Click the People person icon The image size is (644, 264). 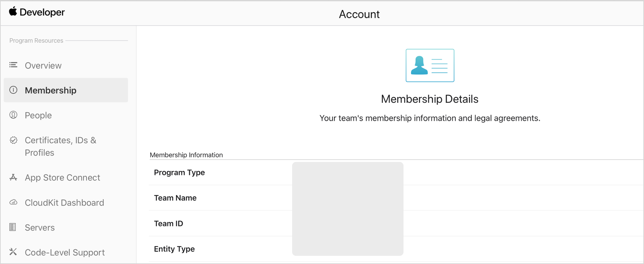click(13, 115)
